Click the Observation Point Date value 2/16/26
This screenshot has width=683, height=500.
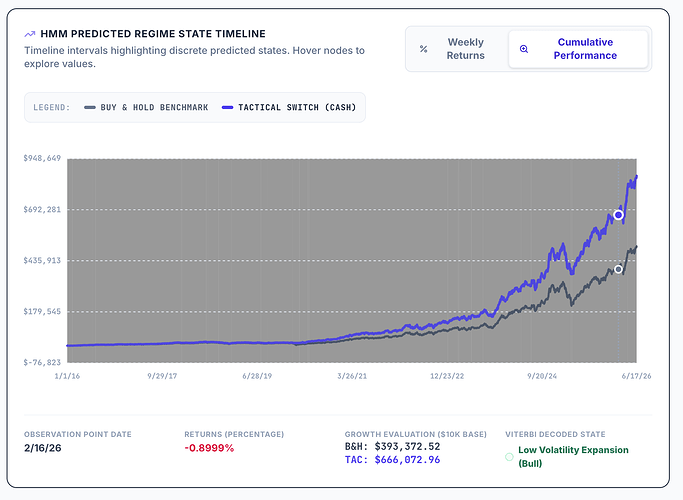[x=43, y=448]
